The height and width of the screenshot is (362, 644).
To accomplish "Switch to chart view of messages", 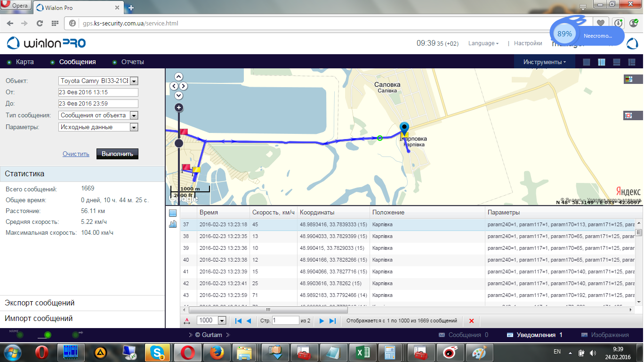I will 172,224.
